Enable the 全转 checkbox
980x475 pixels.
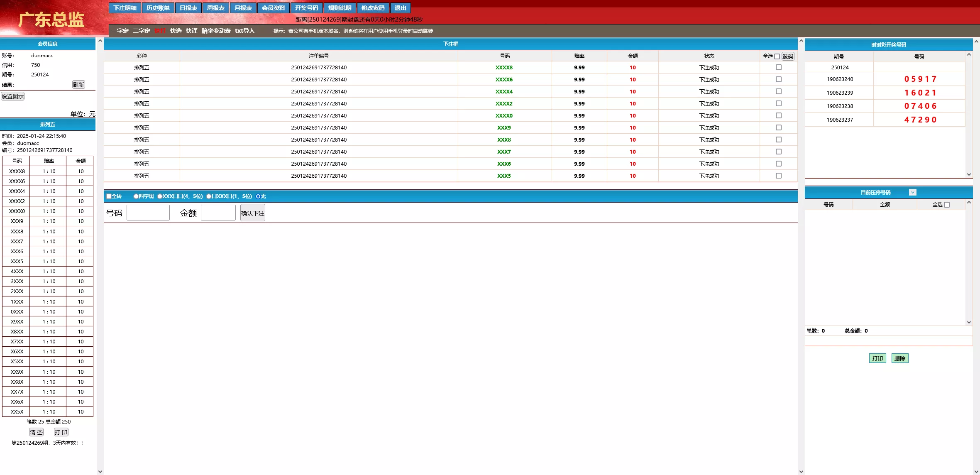pos(109,196)
